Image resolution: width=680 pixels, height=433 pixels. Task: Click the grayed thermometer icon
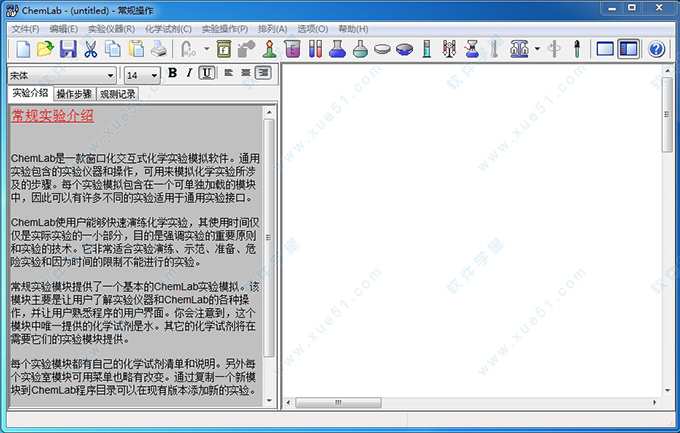point(494,49)
